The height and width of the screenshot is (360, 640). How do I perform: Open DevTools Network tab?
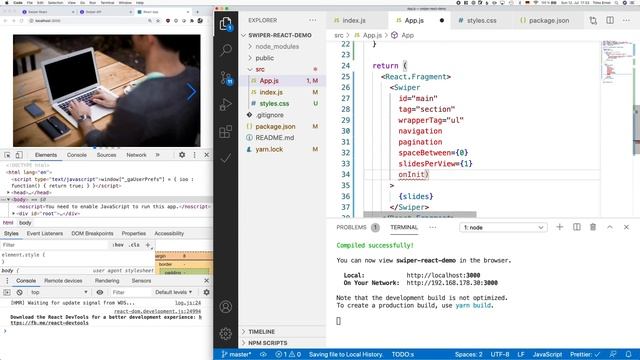[x=136, y=155]
